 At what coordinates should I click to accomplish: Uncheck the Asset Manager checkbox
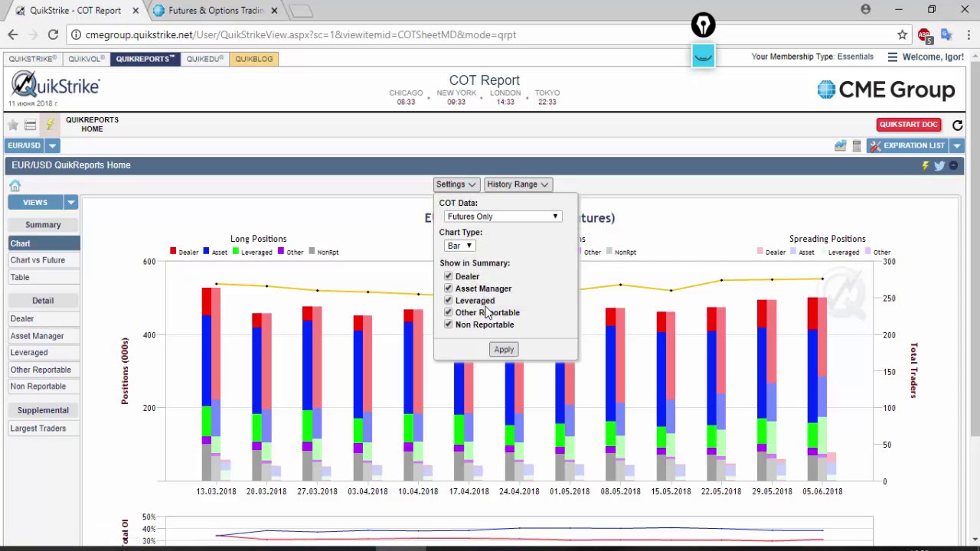click(x=449, y=289)
